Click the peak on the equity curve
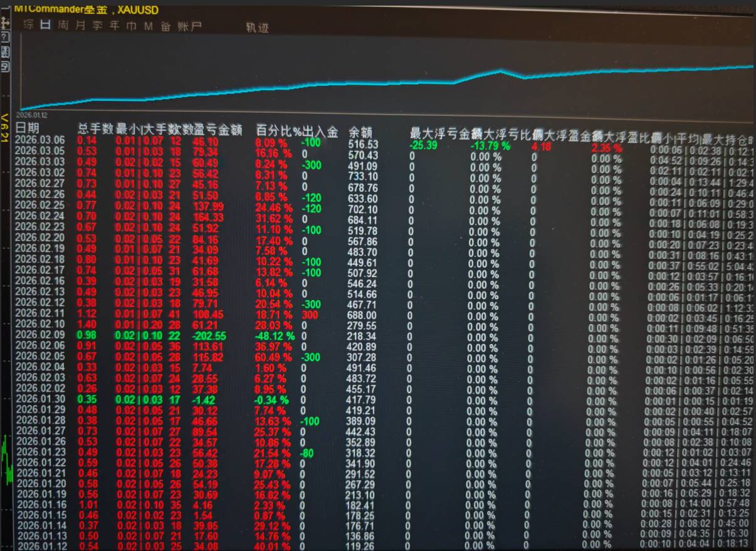 pos(500,71)
